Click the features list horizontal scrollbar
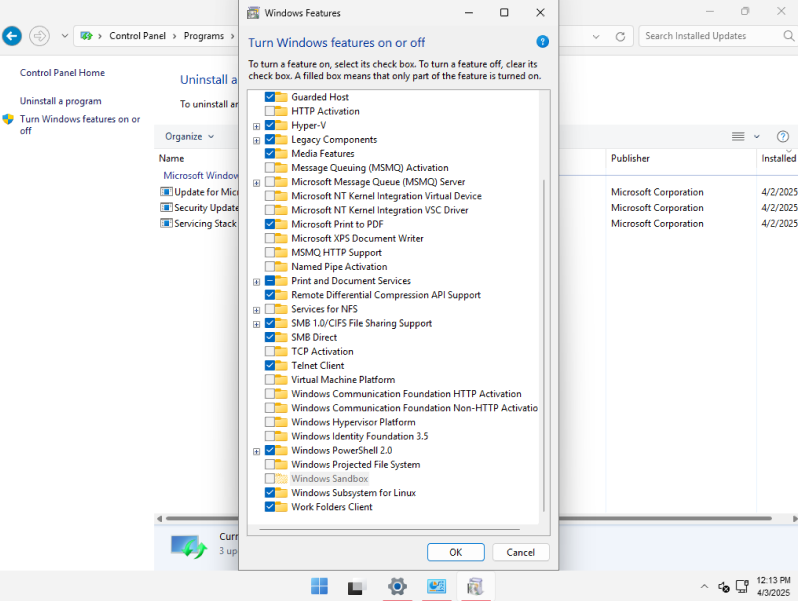 [x=389, y=529]
